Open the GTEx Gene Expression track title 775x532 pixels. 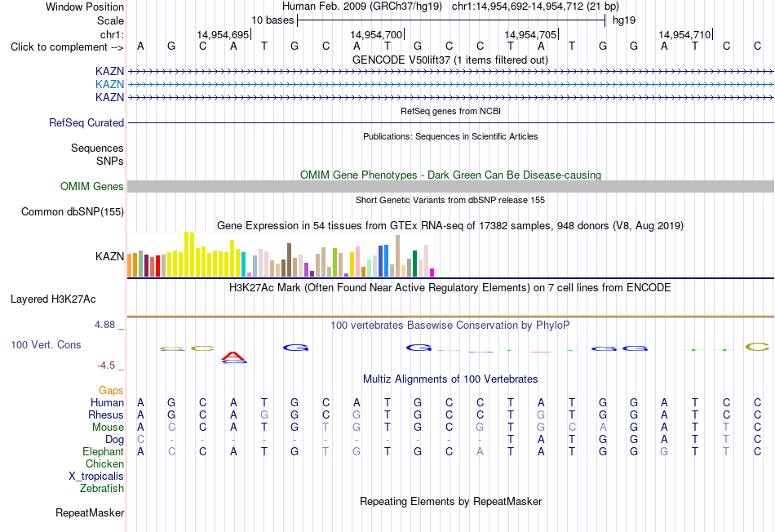pos(450,225)
